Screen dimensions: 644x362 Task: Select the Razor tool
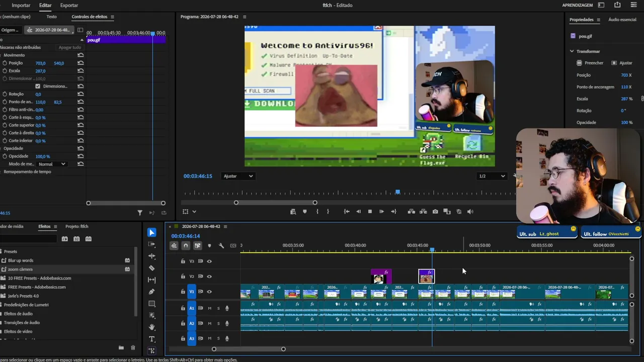(152, 268)
